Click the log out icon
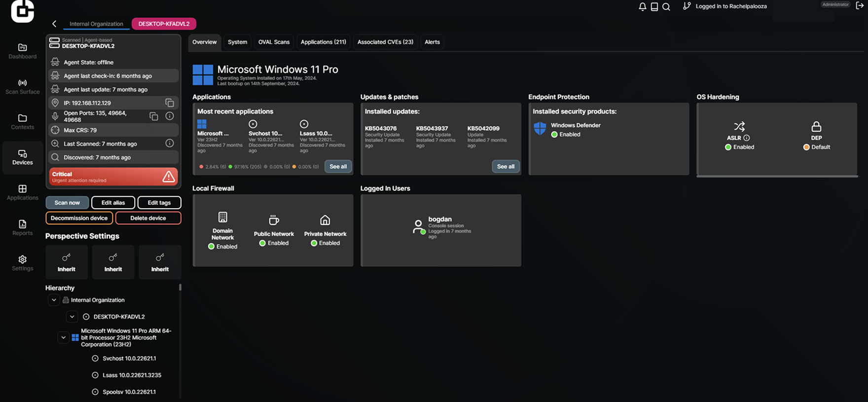The image size is (868, 402). [860, 6]
